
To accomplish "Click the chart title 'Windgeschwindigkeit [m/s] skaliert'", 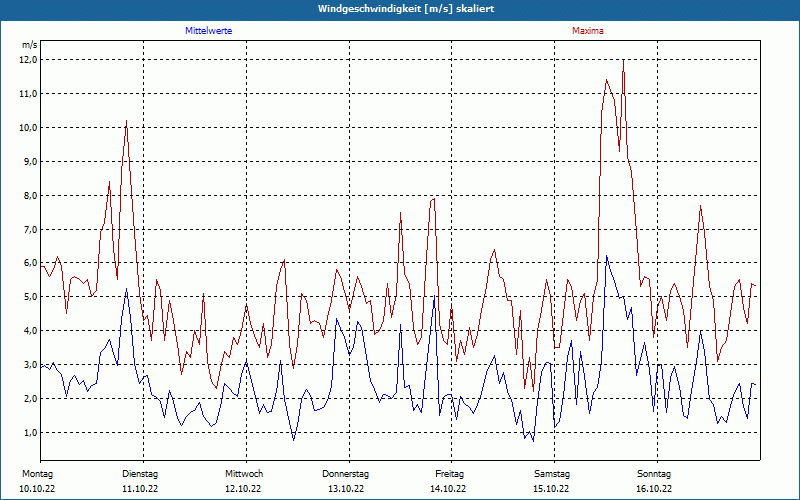I will click(406, 9).
